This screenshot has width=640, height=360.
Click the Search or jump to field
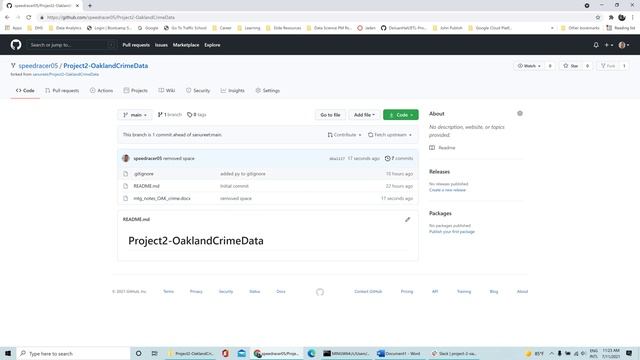71,45
